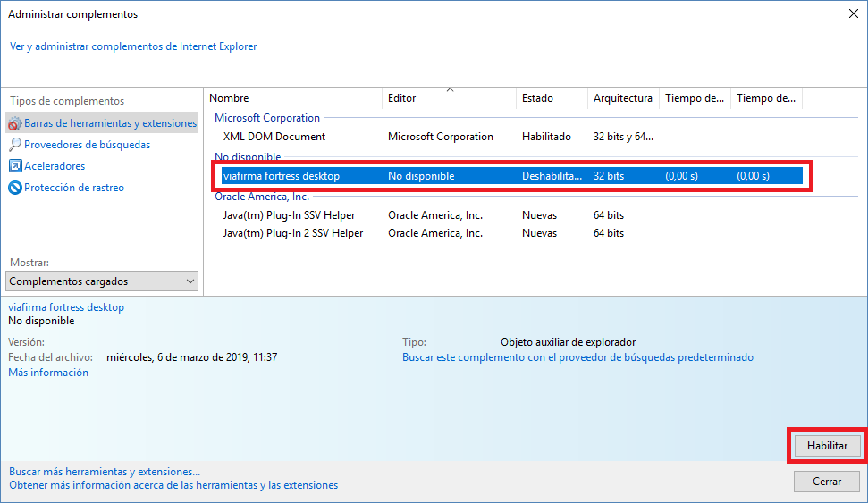Screen dimensions: 868x503
Task: Click the first Tiempo de... column header
Action: click(695, 98)
